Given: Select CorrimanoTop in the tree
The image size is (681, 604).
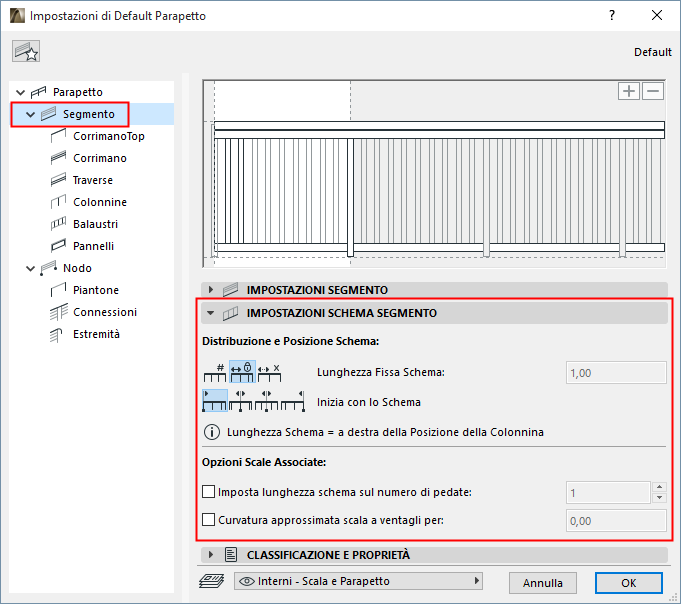Looking at the screenshot, I should 109,136.
